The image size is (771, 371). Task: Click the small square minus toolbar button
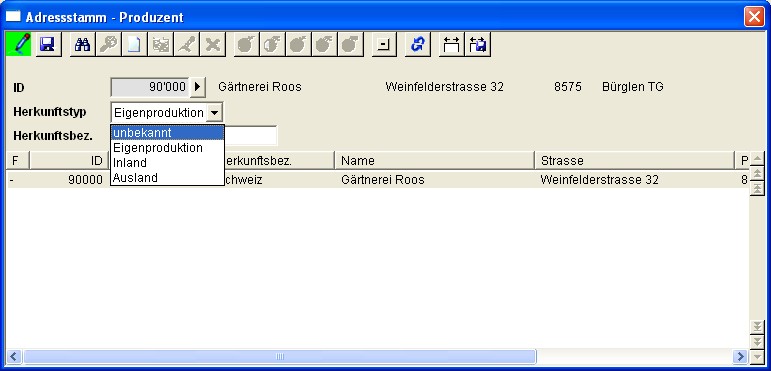coord(384,45)
